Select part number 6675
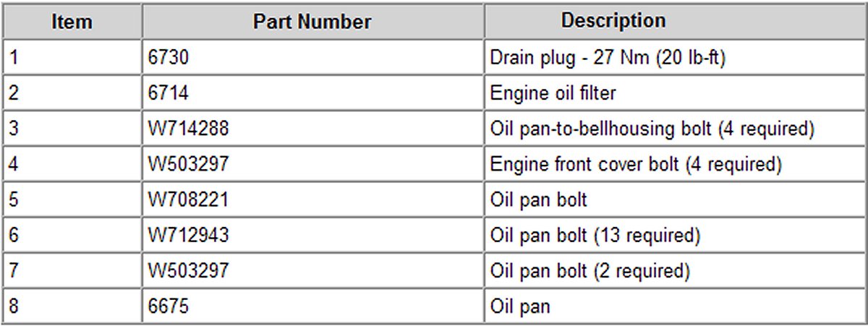The image size is (868, 326). click(x=168, y=306)
